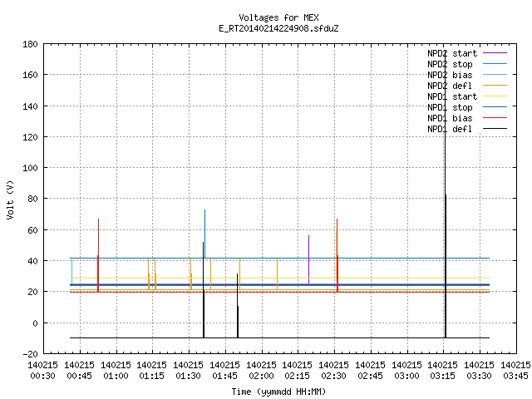Click the x-axis tick label 140215 02:15
Image resolution: width=532 pixels, height=399 pixels.
298,371
